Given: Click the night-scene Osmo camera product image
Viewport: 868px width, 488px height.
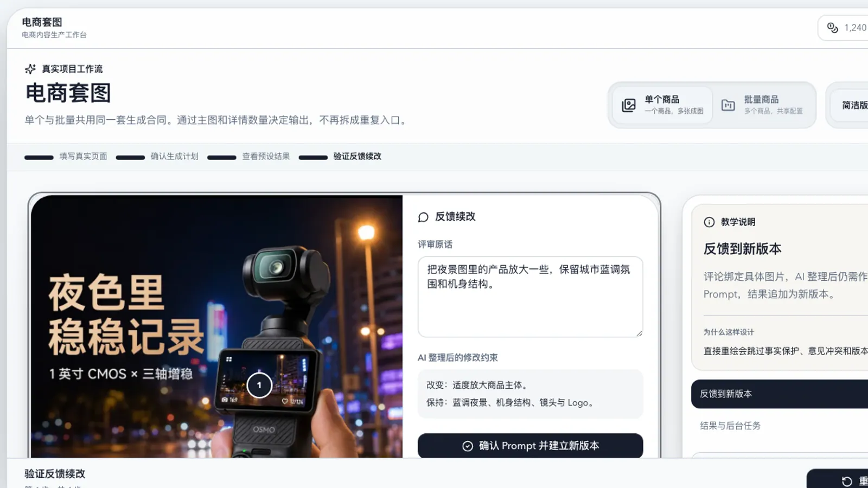Looking at the screenshot, I should (x=217, y=326).
